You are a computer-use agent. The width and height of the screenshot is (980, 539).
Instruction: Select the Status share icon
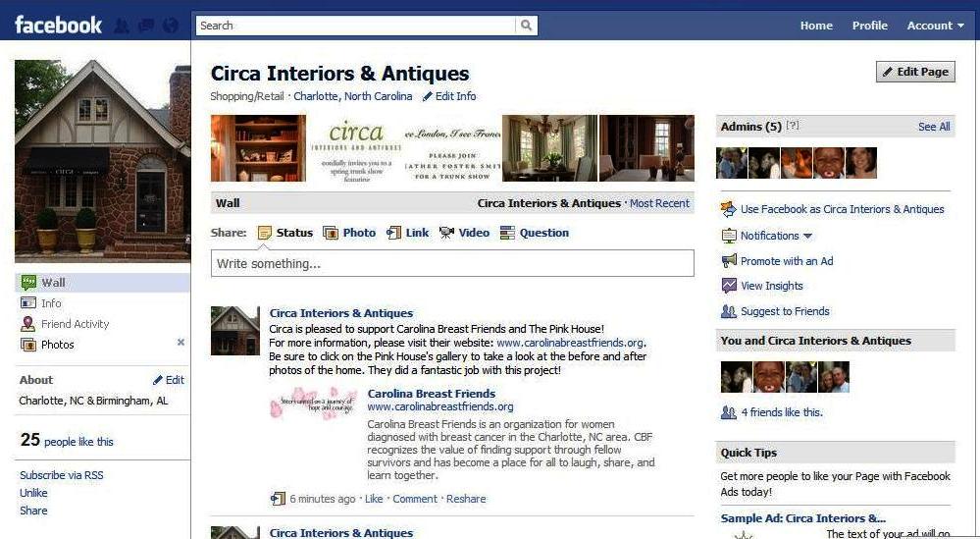click(265, 233)
